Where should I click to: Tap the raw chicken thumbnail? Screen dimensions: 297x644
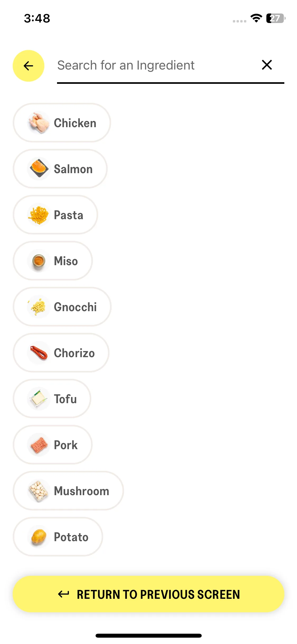(39, 123)
